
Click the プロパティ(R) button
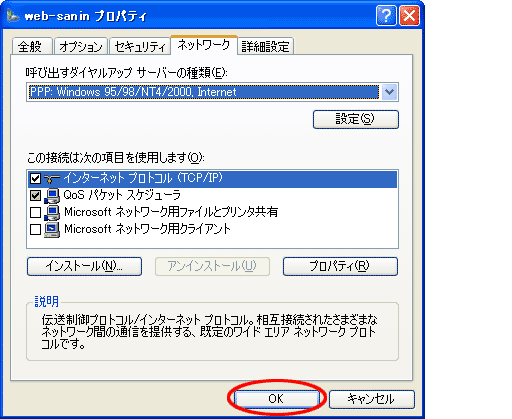point(340,266)
